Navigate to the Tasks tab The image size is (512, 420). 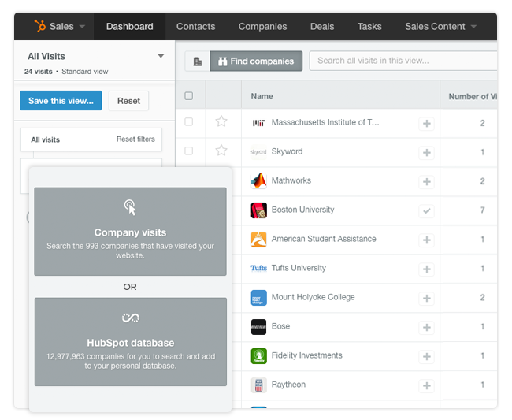(x=369, y=27)
